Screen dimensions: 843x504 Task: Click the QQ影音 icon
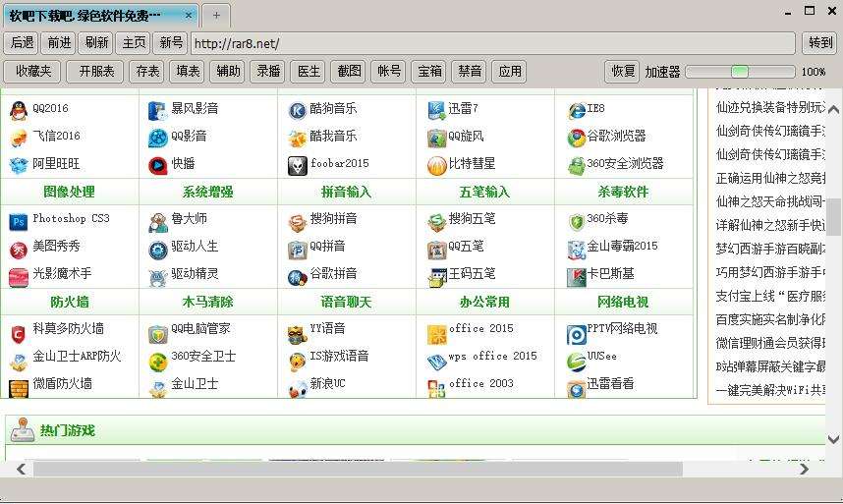coord(157,139)
